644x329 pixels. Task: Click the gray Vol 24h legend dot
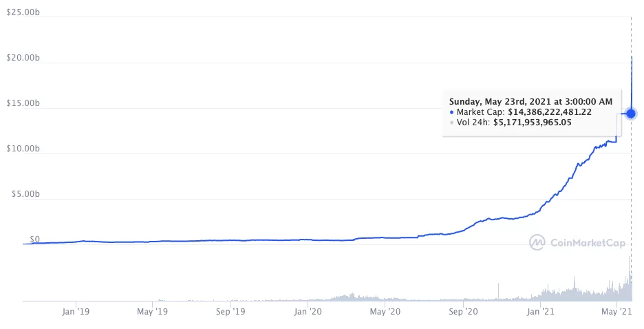(451, 123)
